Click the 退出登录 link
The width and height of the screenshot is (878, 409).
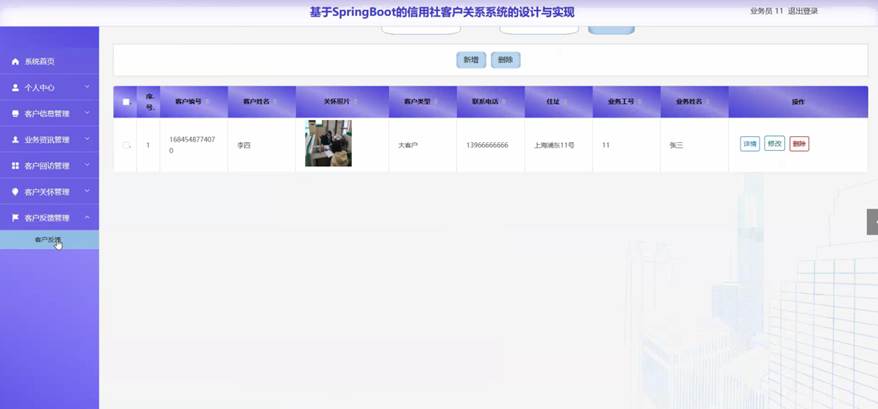click(803, 11)
